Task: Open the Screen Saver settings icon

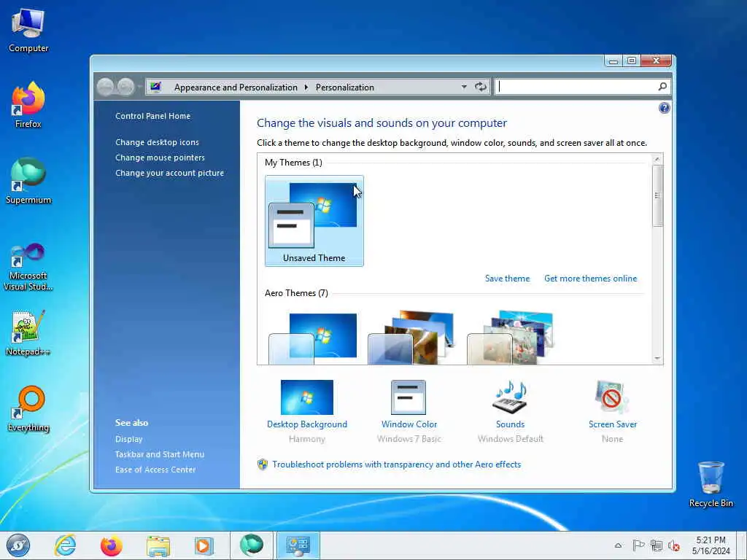Action: (612, 397)
